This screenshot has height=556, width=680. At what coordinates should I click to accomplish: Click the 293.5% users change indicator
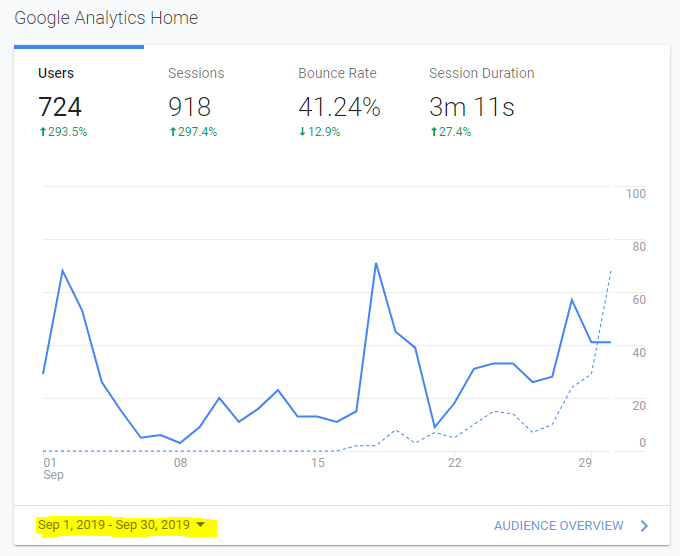tap(63, 132)
